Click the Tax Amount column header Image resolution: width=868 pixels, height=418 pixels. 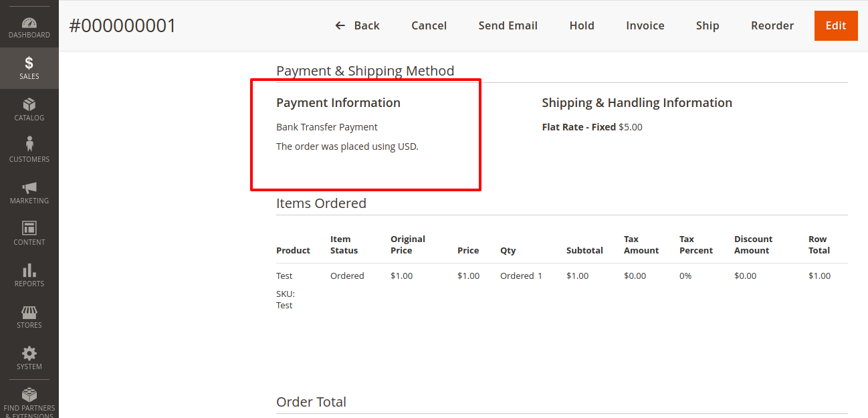[641, 245]
